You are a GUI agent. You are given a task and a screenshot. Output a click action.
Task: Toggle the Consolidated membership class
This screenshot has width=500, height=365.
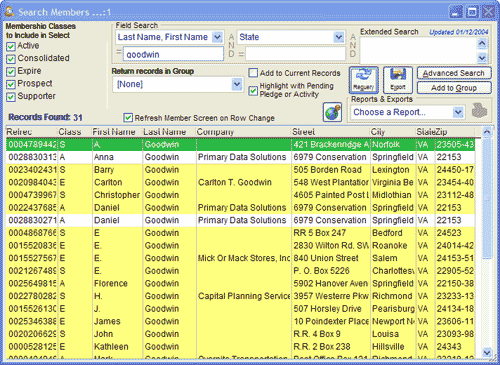[x=11, y=59]
